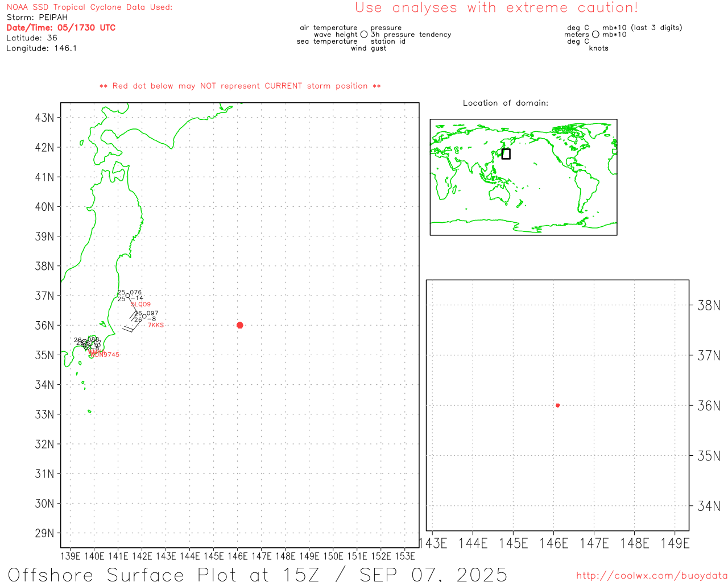
Task: Click the black domain box on the world map
Action: pyautogui.click(x=506, y=153)
